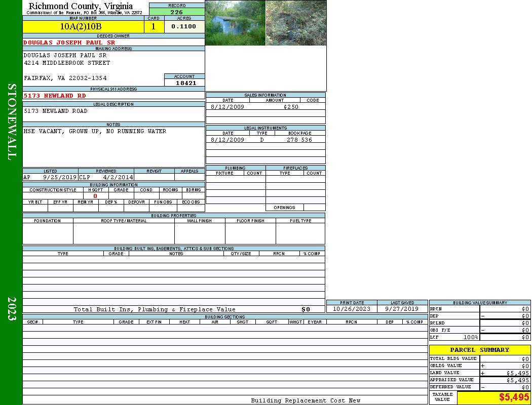This screenshot has width=532, height=405.
Task: Click the blue house photo thumbnail
Action: coord(235,23)
